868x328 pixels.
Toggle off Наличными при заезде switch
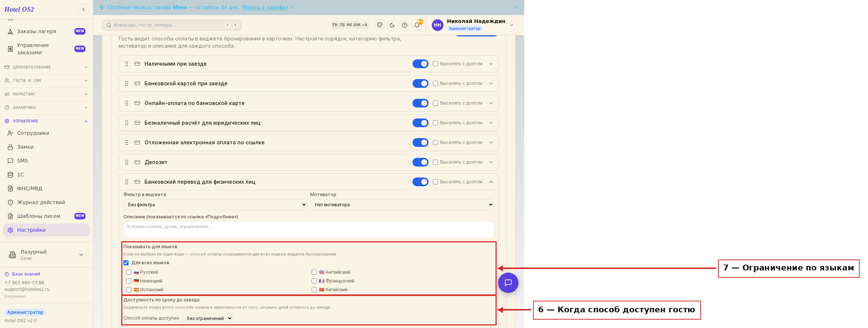point(420,64)
